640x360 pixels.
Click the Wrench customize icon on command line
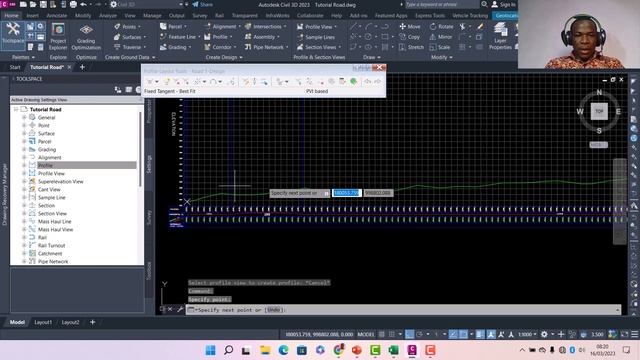click(180, 309)
